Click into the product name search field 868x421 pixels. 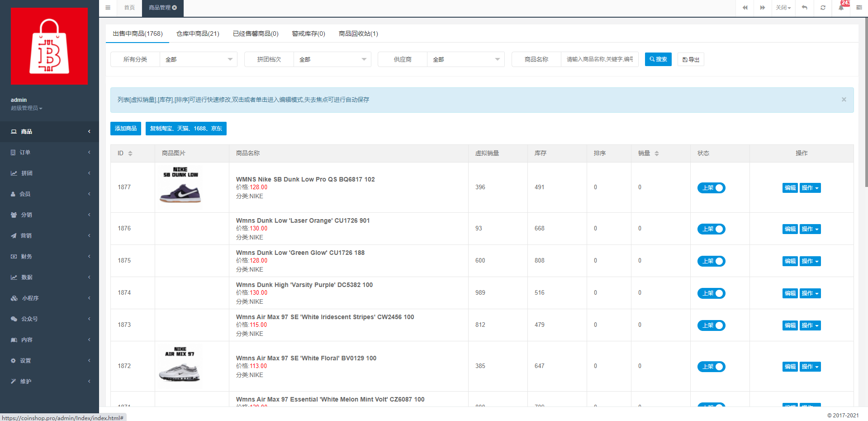[599, 59]
